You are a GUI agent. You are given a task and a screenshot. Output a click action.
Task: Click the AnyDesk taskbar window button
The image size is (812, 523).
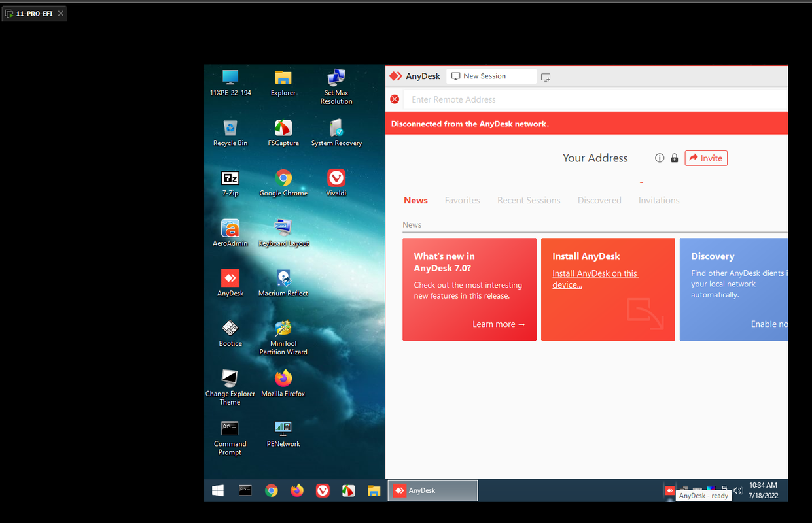coord(432,490)
